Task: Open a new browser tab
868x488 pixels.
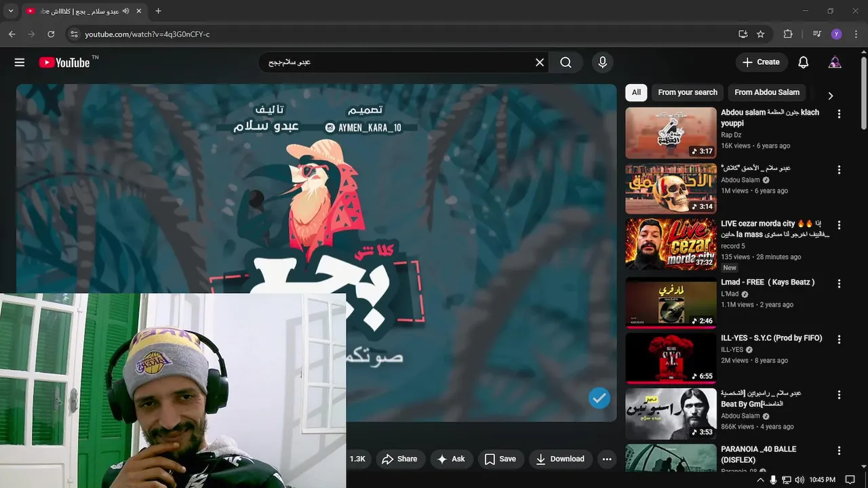Action: [x=158, y=11]
